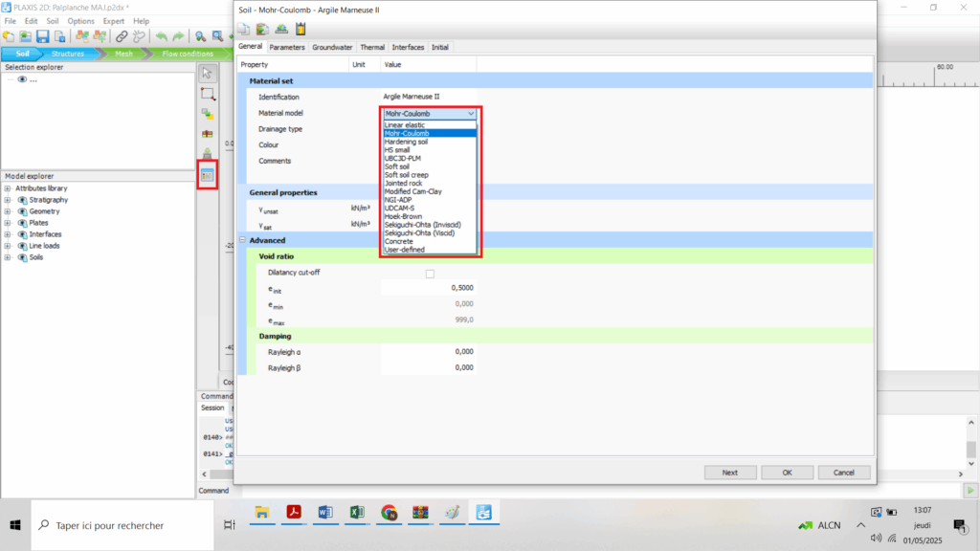Toggle visibility of Plates
The image size is (980, 551).
[x=23, y=223]
